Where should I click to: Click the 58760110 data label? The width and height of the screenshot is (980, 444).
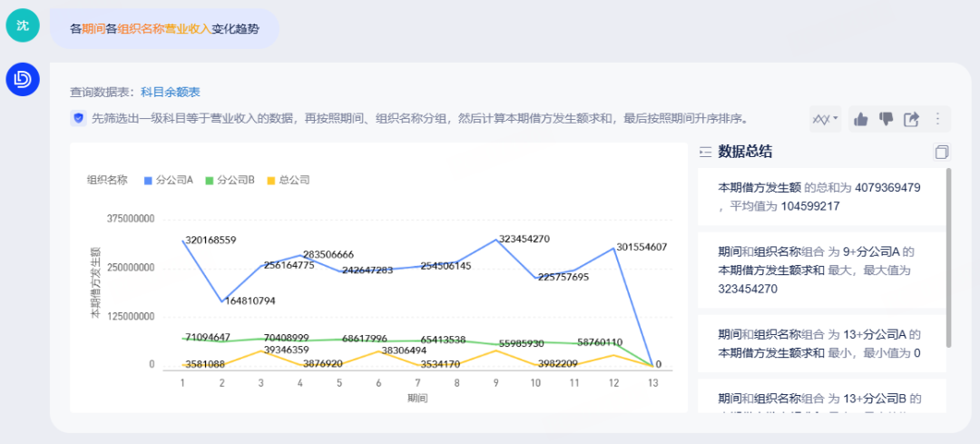tap(600, 342)
